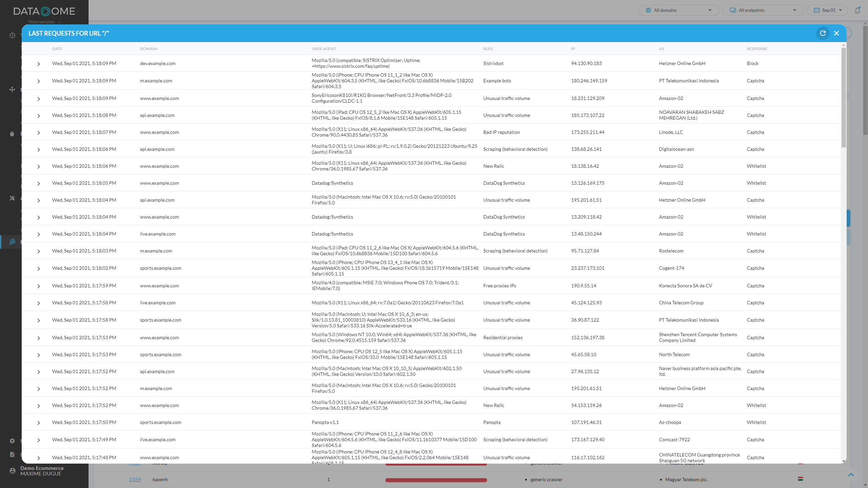The width and height of the screenshot is (868, 488).
Task: Close the Last Requests dialog
Action: (x=836, y=33)
